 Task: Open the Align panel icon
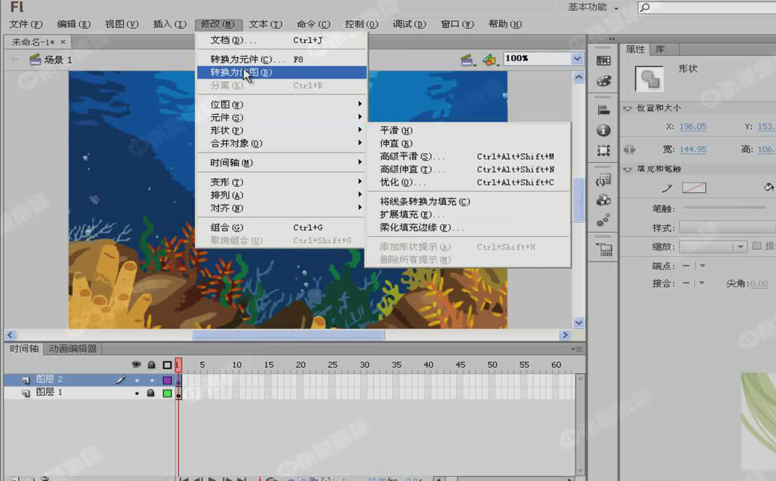click(x=604, y=110)
